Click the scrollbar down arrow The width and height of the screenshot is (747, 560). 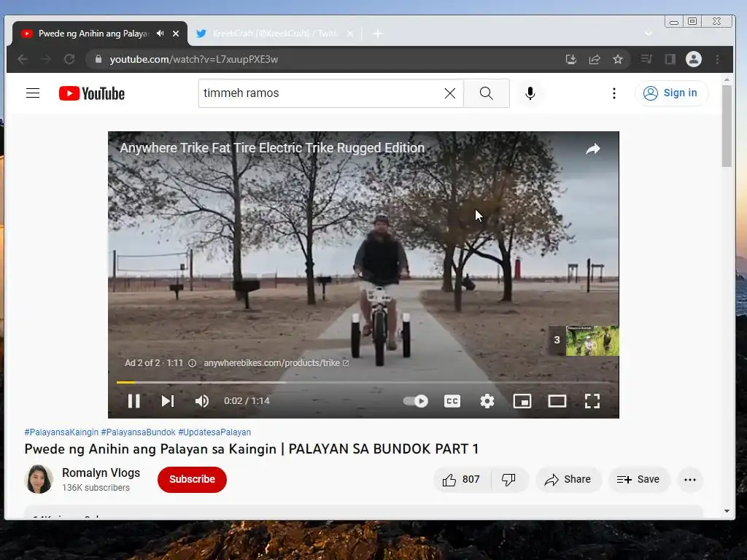tap(727, 511)
